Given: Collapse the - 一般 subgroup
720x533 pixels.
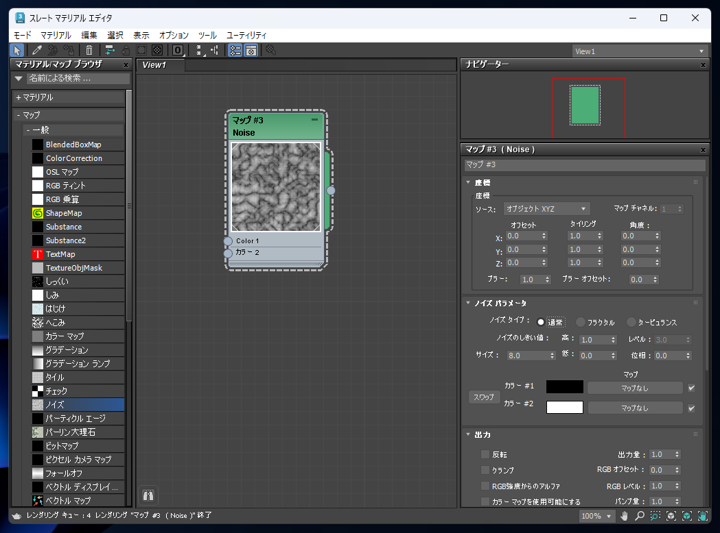Looking at the screenshot, I should [x=73, y=130].
